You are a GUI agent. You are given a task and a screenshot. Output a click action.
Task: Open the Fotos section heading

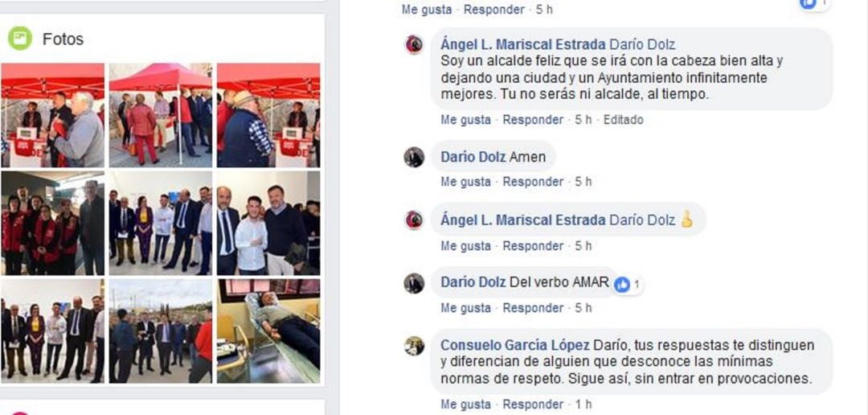click(63, 39)
